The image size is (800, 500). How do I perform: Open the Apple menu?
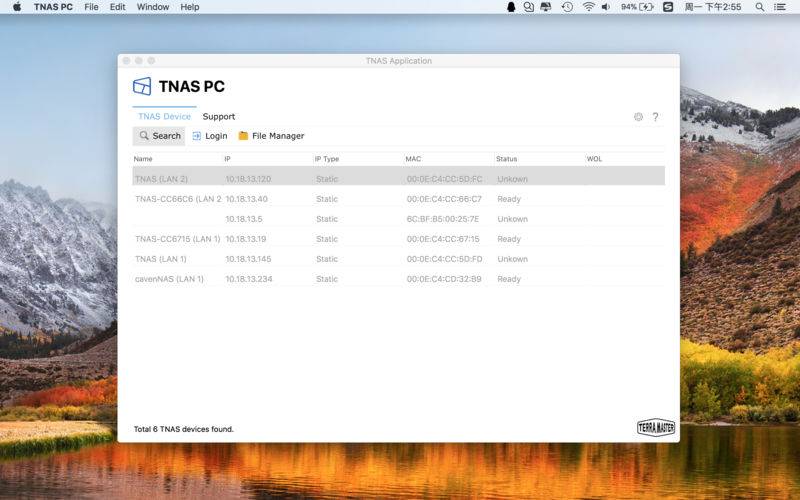(17, 7)
